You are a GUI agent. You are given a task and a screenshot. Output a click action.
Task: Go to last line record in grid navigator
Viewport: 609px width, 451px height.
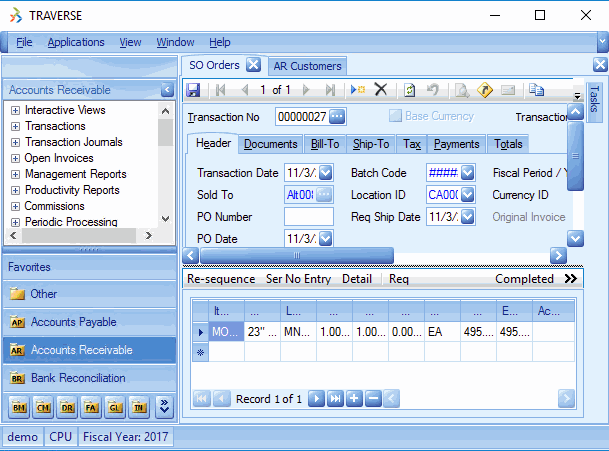point(335,399)
